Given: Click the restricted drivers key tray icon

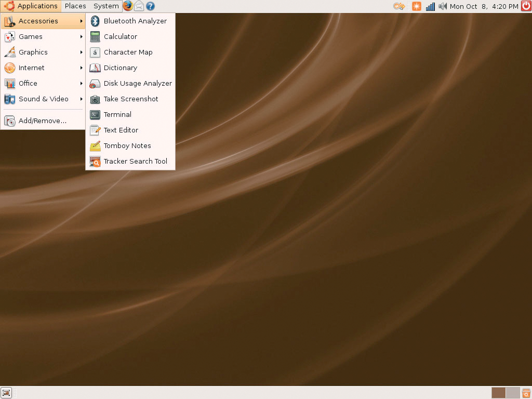Looking at the screenshot, I should click(399, 6).
